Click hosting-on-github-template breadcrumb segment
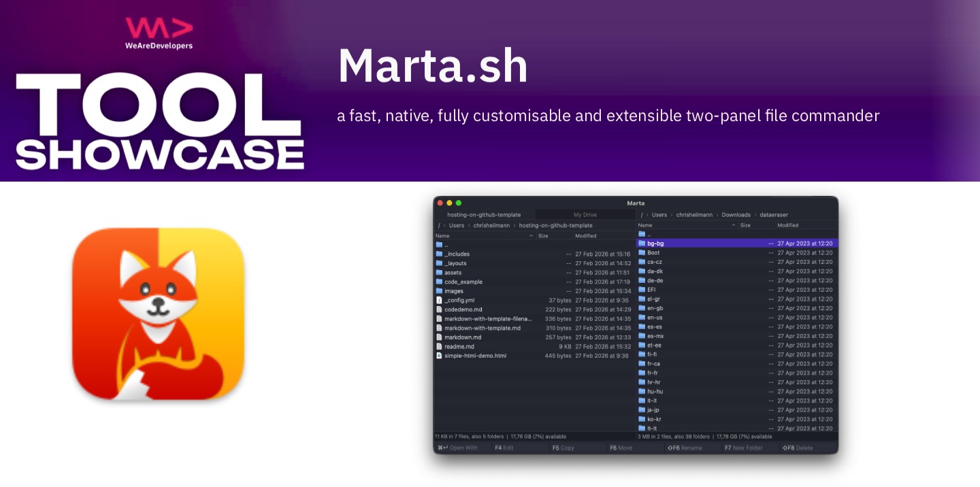The height and width of the screenshot is (487, 980). 555,225
